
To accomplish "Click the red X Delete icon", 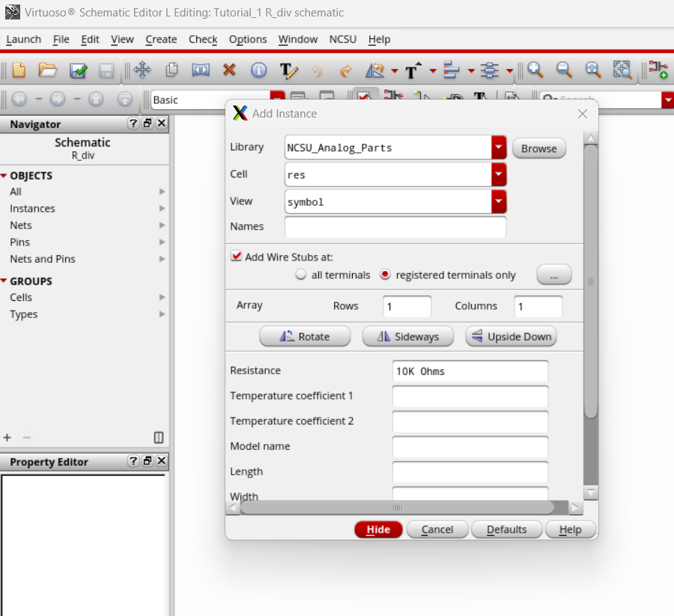I will click(229, 70).
